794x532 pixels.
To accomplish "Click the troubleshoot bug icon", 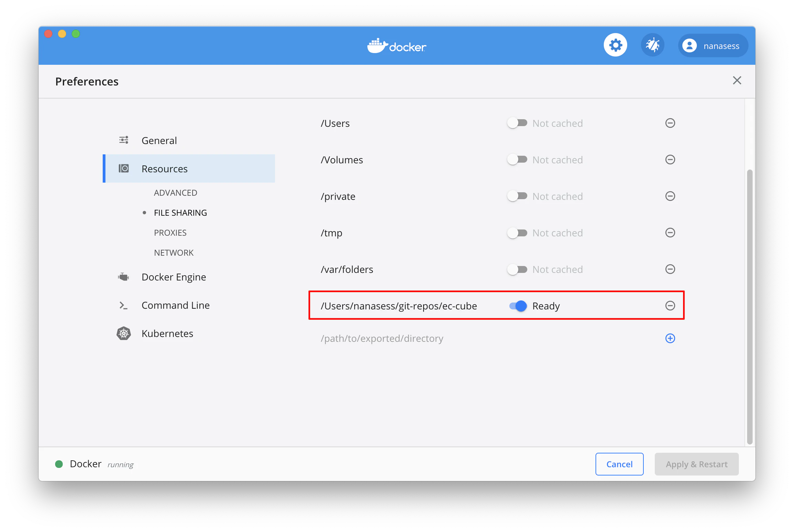I will click(652, 45).
